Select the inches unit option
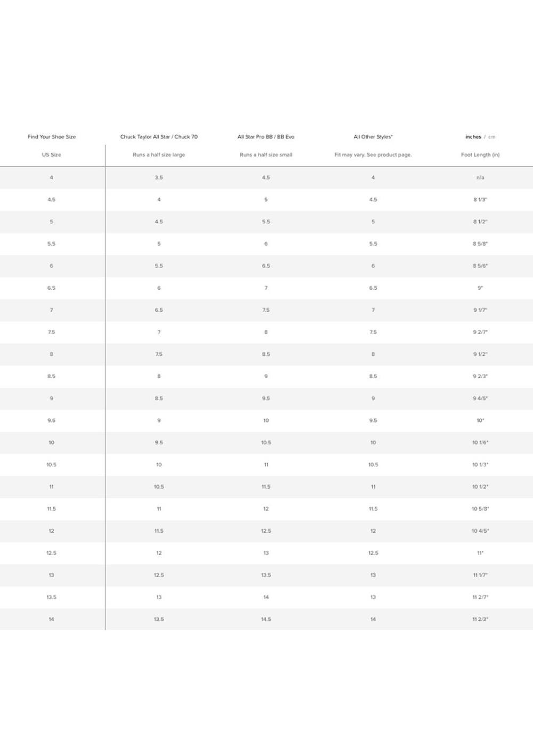The image size is (533, 756). [473, 137]
